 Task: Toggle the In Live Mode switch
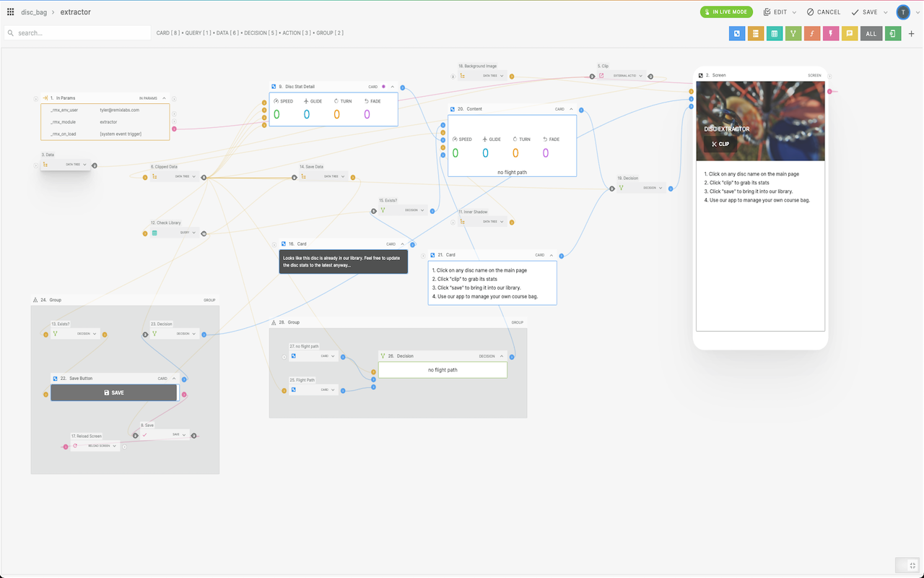click(726, 12)
